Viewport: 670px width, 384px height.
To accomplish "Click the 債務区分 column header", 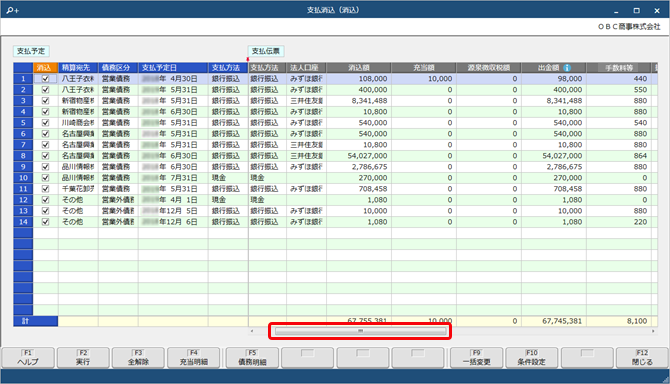I will pyautogui.click(x=118, y=68).
